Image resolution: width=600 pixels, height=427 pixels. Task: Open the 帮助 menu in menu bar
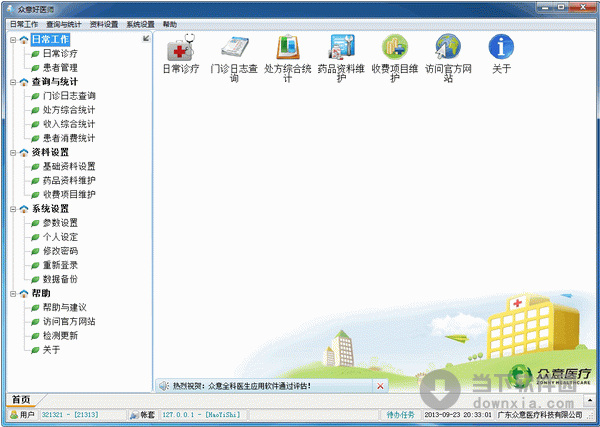(x=170, y=24)
